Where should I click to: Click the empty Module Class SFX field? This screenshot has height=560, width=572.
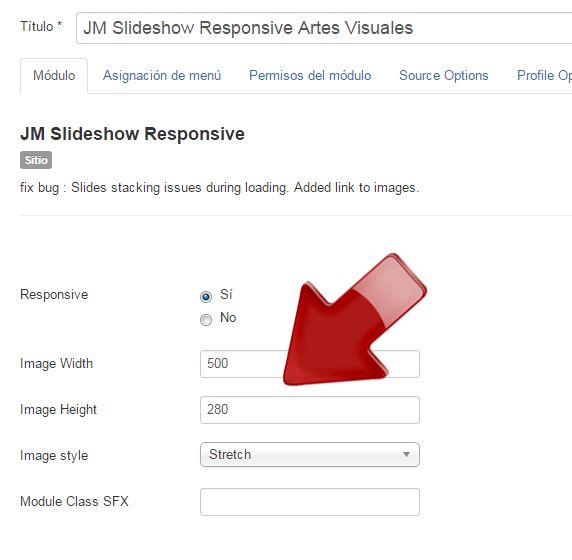(310, 502)
